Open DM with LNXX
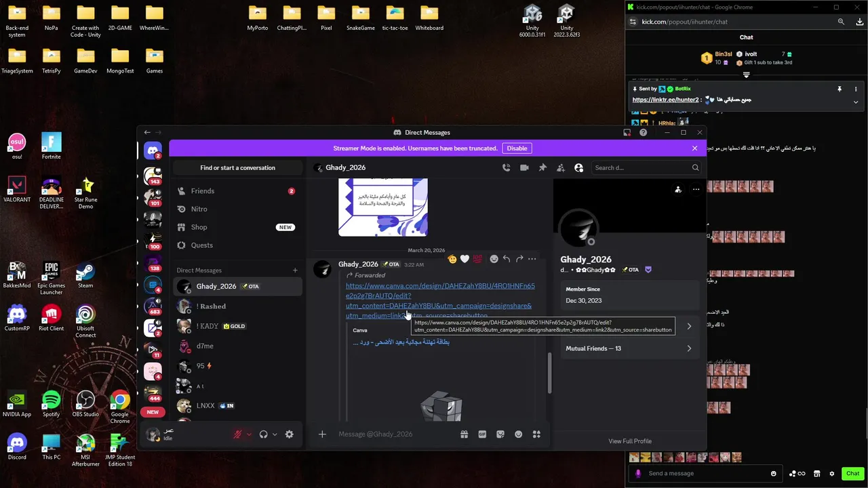The image size is (868, 488). tap(237, 405)
